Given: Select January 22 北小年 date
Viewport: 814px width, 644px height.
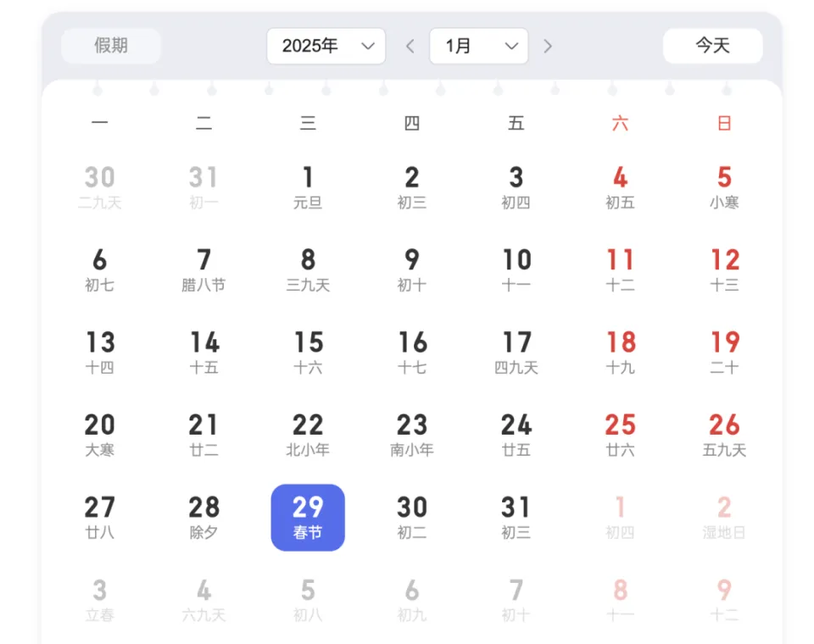Looking at the screenshot, I should [308, 435].
